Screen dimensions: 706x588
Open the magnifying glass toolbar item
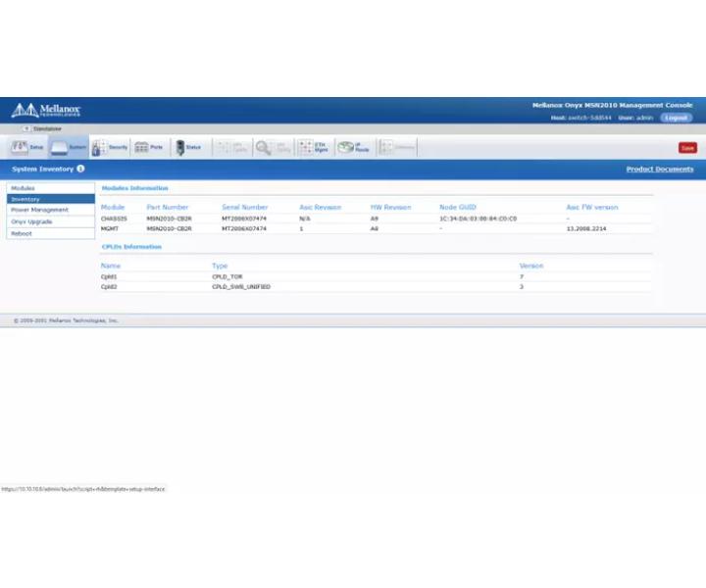click(273, 147)
